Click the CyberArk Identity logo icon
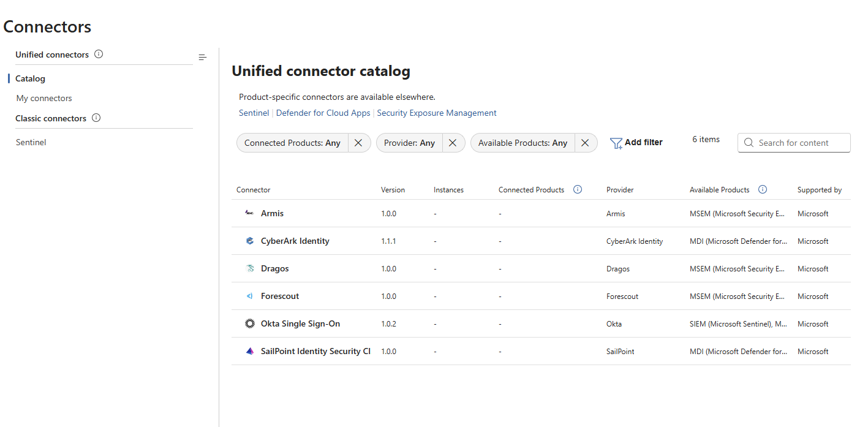Screen dimensions: 868x427 [x=250, y=241]
